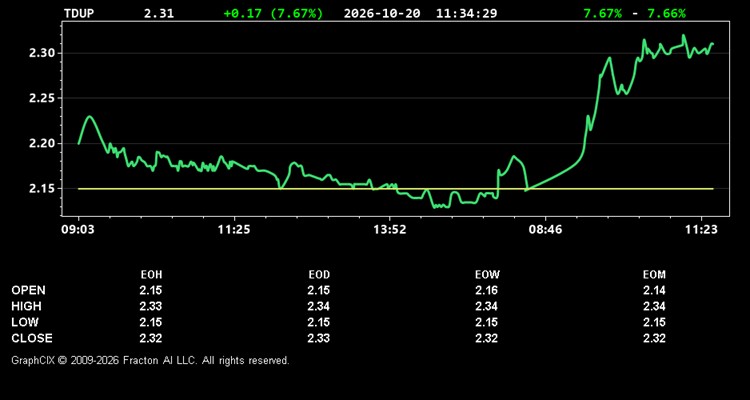Click the 13:52 time axis label
The height and width of the screenshot is (400, 750).
[390, 230]
